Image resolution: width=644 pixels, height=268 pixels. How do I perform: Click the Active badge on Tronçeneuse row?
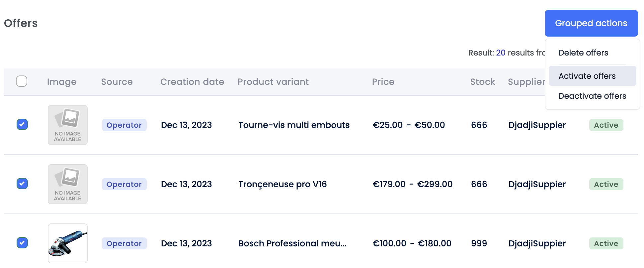coord(606,184)
